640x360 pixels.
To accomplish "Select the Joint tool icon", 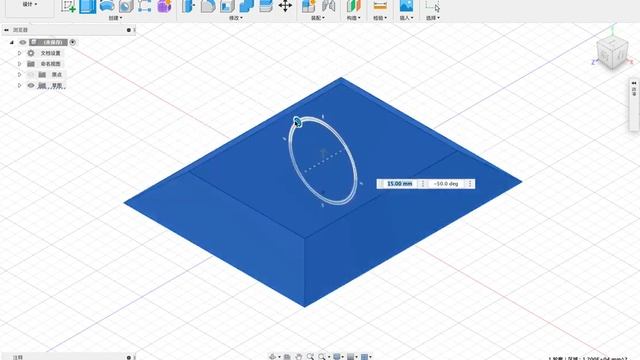I will [x=328, y=6].
